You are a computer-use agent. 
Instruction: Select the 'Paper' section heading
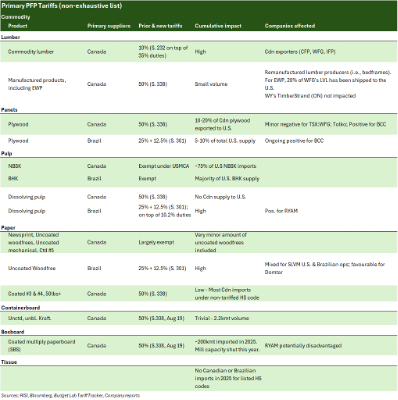(8, 228)
